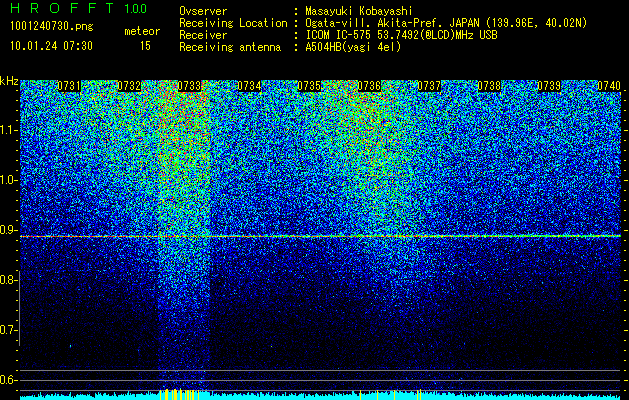Click the HROFFT 1.0.0 title text
This screenshot has width=629, height=400.
(x=79, y=8)
